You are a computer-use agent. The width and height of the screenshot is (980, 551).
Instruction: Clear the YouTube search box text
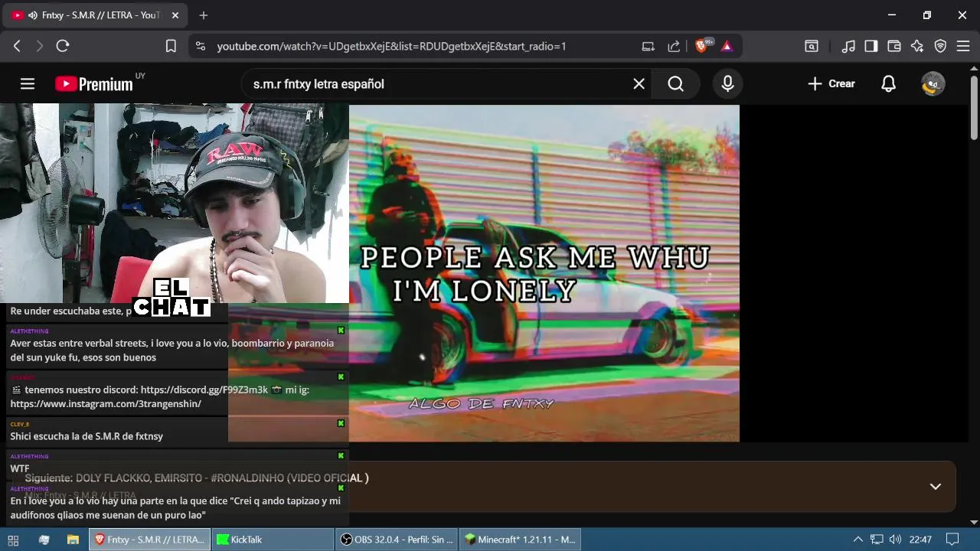pyautogui.click(x=639, y=84)
